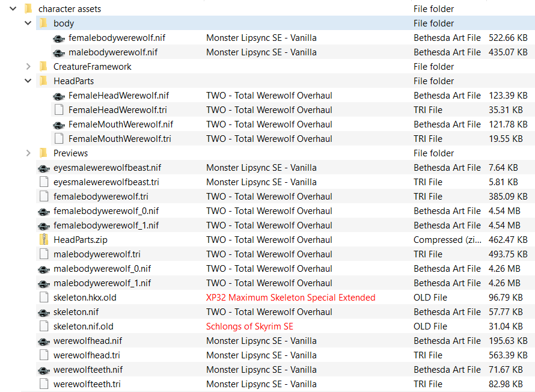Screen dimensions: 535x392
Task: Select femalebodywerewolf_0.nif file
Action: (x=286, y=211)
